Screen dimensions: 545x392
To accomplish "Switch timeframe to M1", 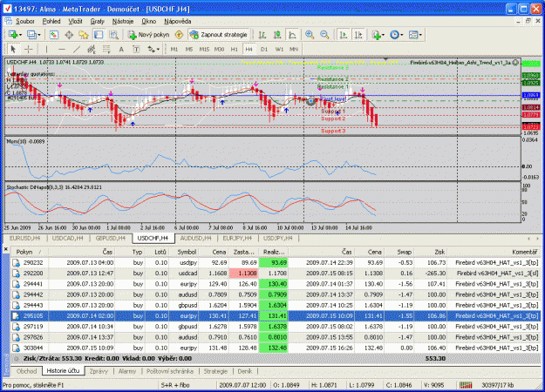I will [x=174, y=50].
